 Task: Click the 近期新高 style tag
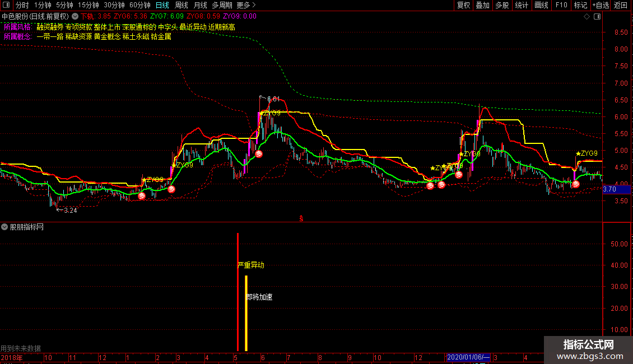(x=222, y=27)
